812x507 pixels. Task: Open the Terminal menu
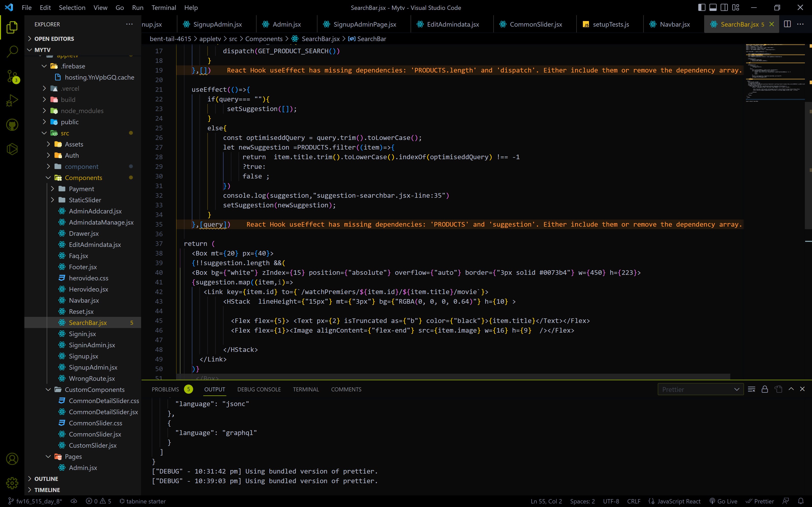coord(164,7)
